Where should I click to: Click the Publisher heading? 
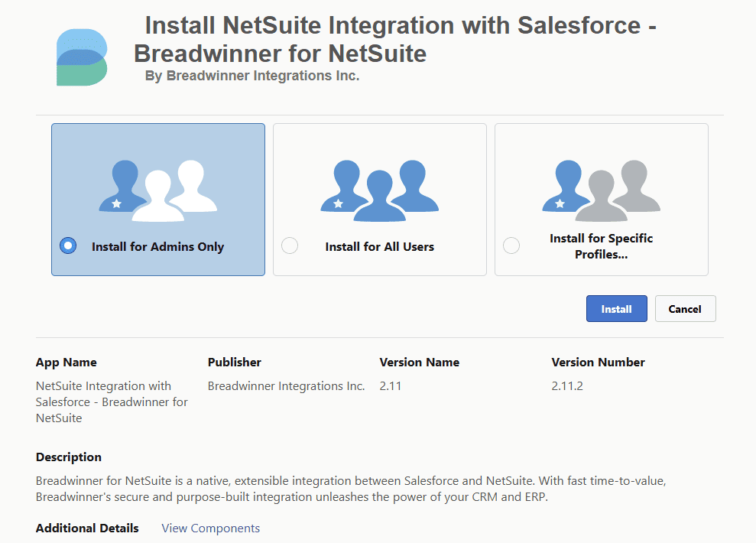coord(235,363)
